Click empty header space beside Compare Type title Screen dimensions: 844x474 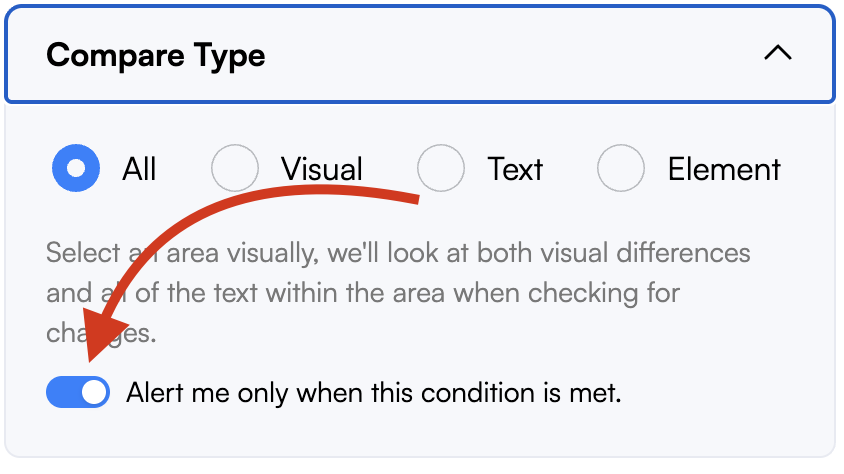point(500,54)
